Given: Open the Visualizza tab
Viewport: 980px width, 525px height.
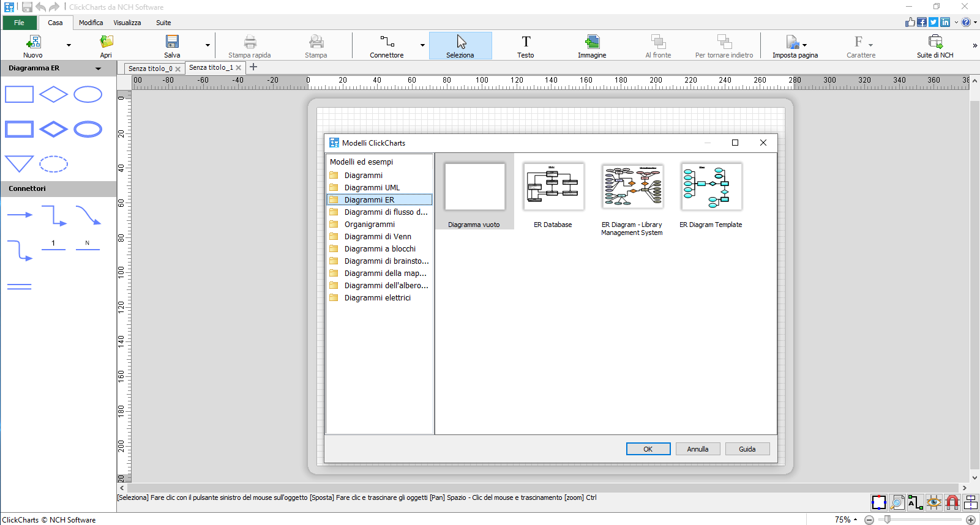Looking at the screenshot, I should tap(127, 23).
